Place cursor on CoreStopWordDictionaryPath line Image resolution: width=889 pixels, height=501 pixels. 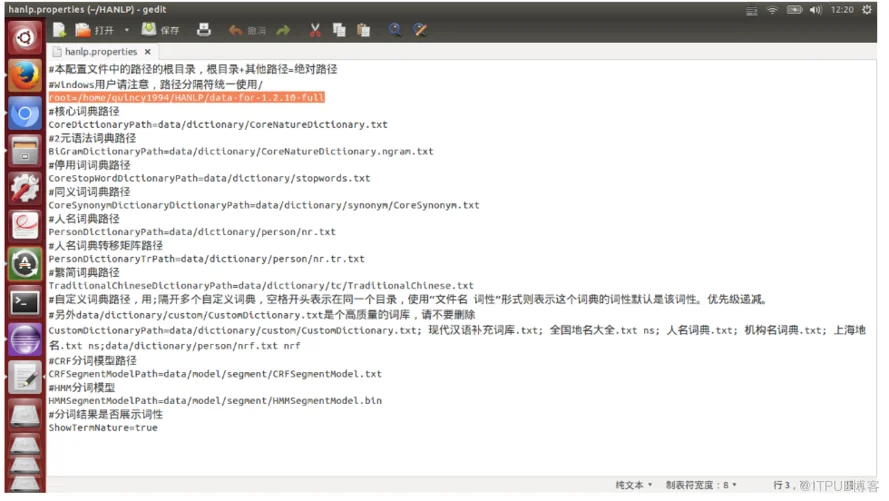click(x=209, y=178)
